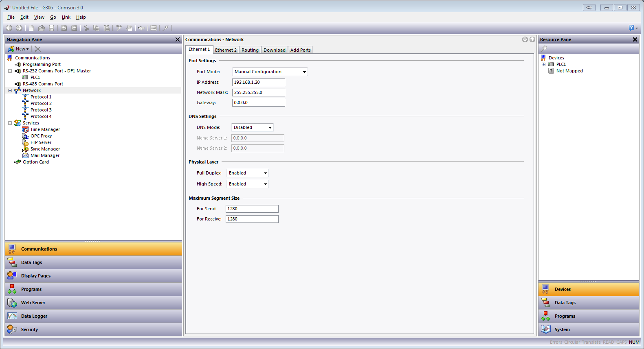This screenshot has height=349, width=644.
Task: Click the down arrow icon in Communications header
Action: pyautogui.click(x=525, y=39)
